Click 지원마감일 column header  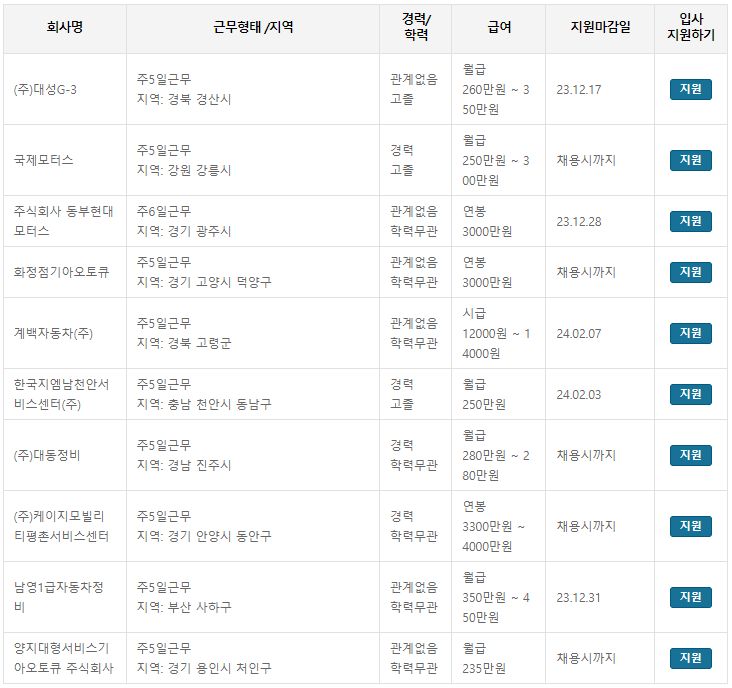tap(600, 27)
